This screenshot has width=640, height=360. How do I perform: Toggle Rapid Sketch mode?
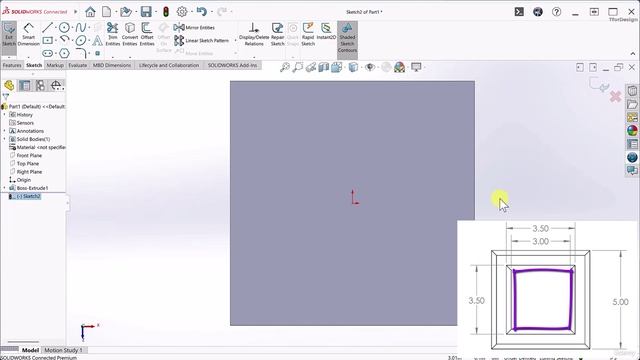pos(308,35)
